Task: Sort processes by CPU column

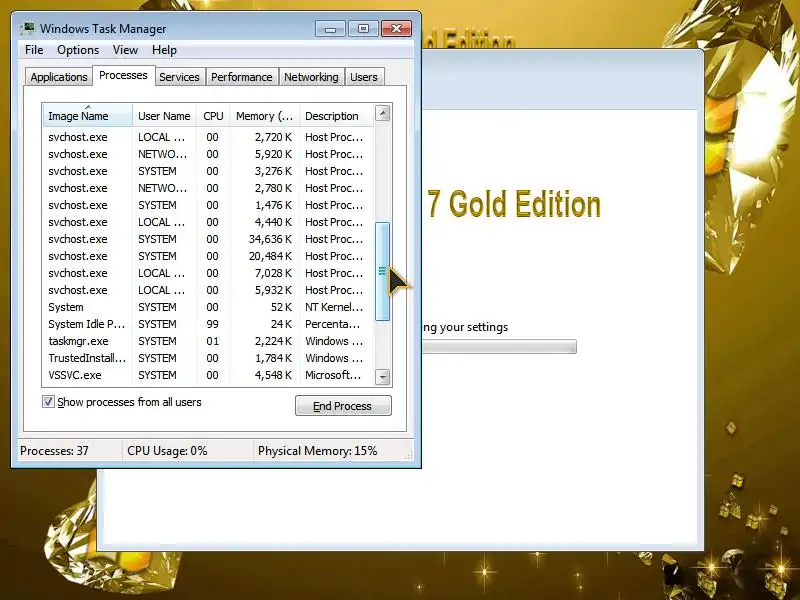Action: point(213,116)
